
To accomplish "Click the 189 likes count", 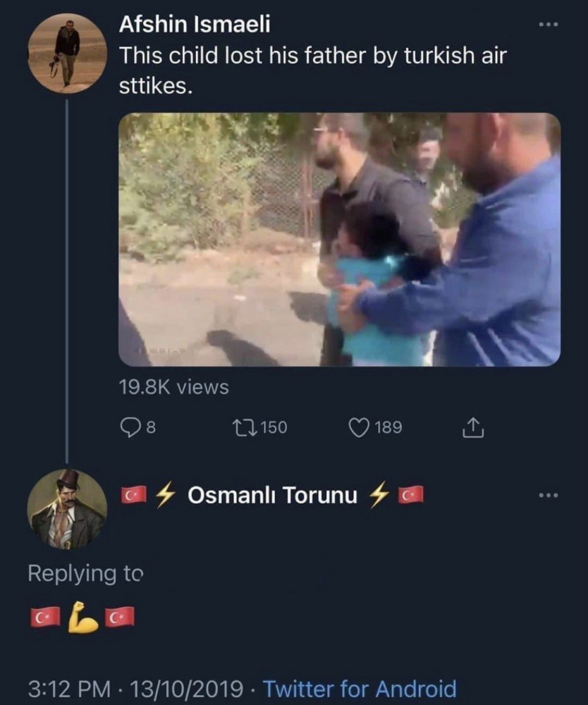I will (x=388, y=427).
